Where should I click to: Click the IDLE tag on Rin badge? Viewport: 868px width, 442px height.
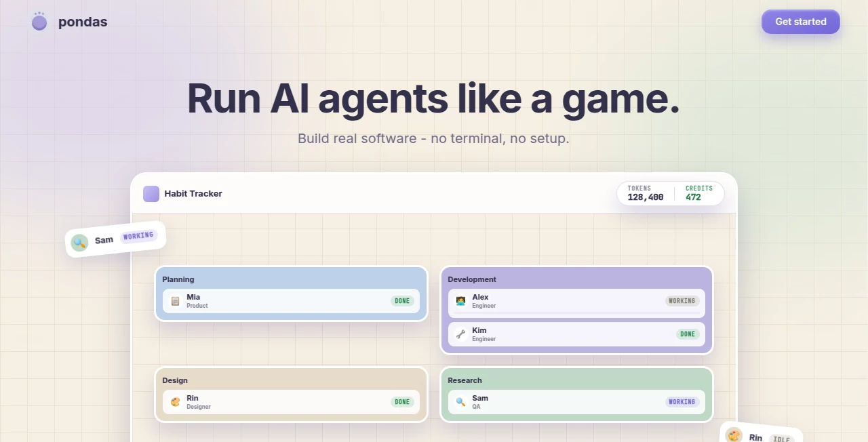tap(782, 439)
